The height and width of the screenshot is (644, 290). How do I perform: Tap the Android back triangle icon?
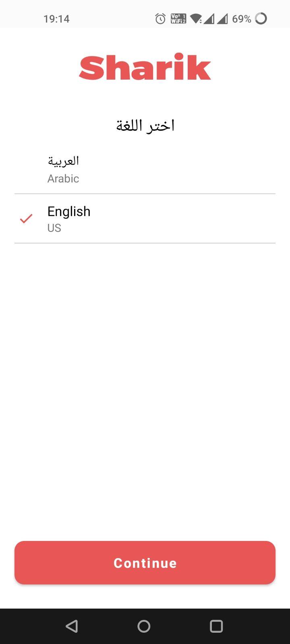pyautogui.click(x=72, y=626)
